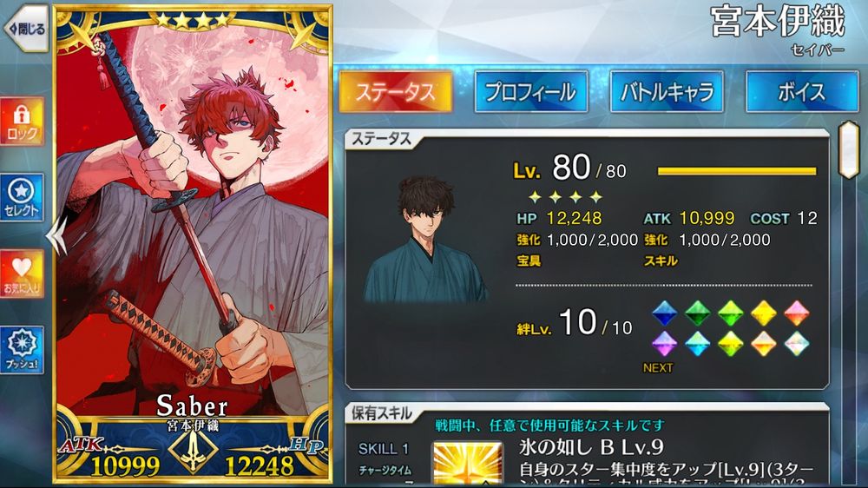The image size is (868, 488).
Task: Click the purple bond crystal icon
Action: (664, 344)
